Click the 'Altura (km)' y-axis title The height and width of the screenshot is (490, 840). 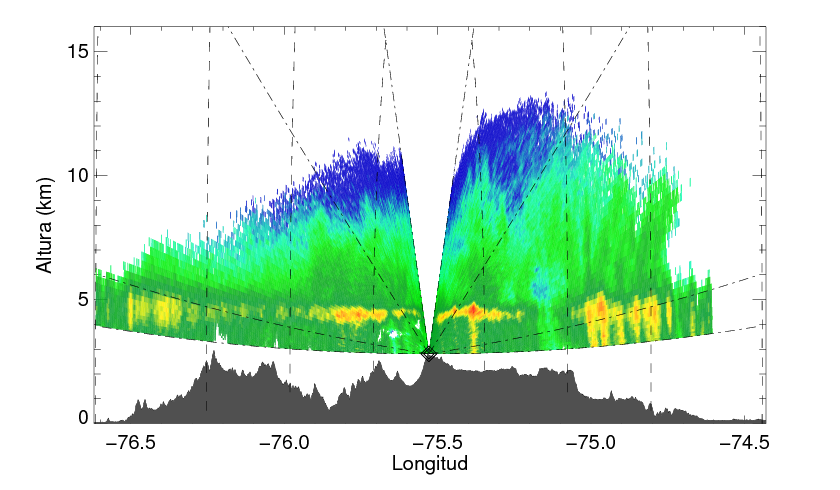[x=45, y=225]
